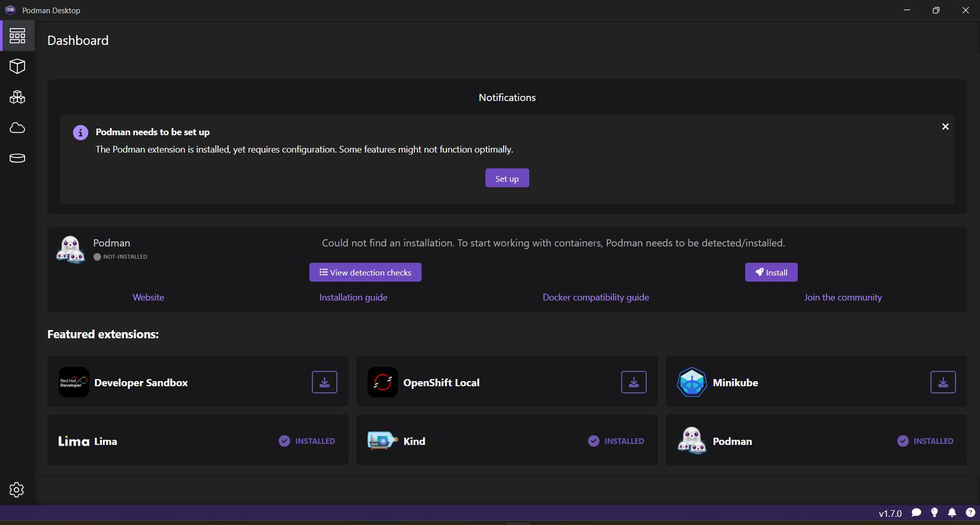Open Settings from the gear icon

click(17, 489)
